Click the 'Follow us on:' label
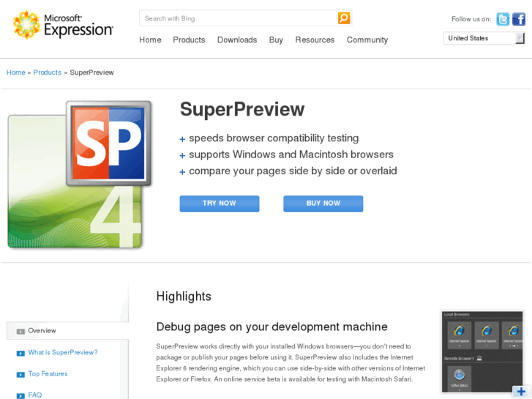The width and height of the screenshot is (532, 399). [x=471, y=19]
